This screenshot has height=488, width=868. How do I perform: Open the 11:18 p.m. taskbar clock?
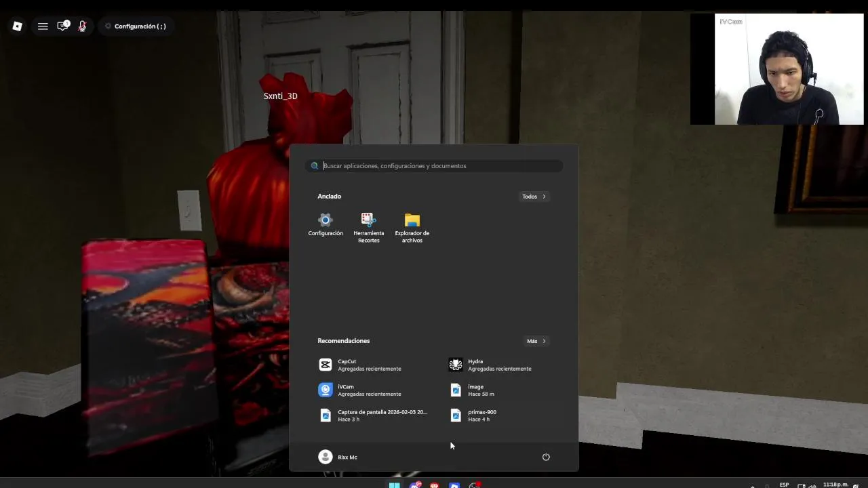click(836, 485)
